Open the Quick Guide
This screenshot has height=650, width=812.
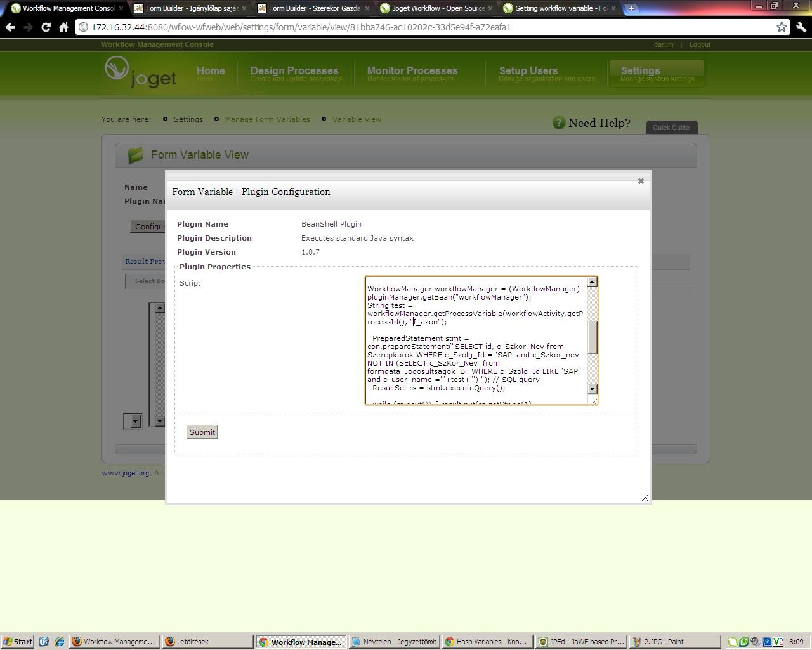pyautogui.click(x=671, y=128)
